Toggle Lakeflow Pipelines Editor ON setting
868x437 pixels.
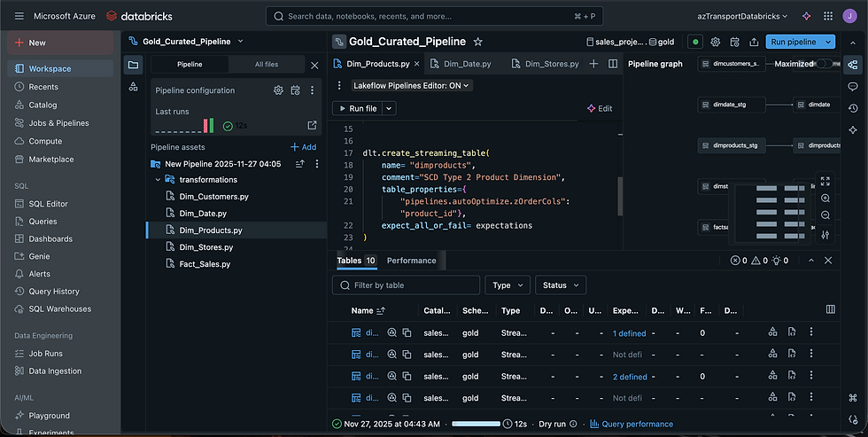(412, 86)
